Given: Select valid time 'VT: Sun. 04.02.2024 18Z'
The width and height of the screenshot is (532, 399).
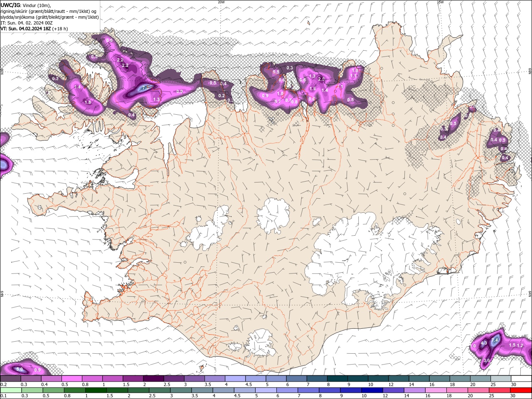Looking at the screenshot, I should pos(26,29).
